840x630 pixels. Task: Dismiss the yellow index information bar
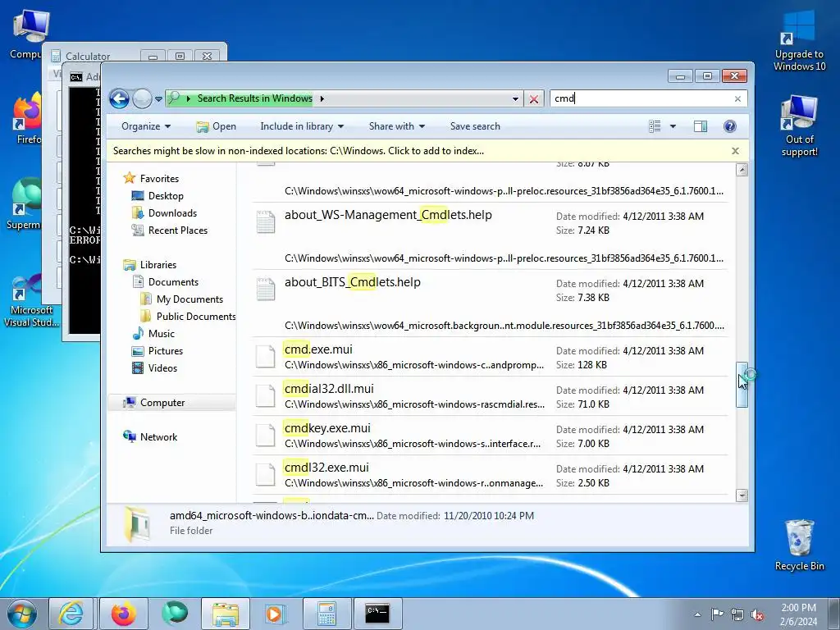736,151
